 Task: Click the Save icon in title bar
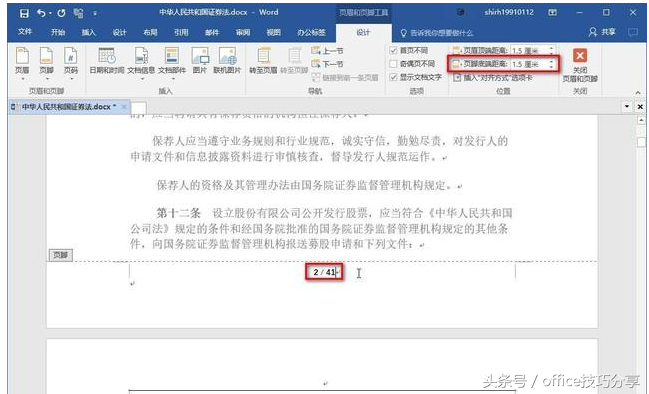[24, 13]
